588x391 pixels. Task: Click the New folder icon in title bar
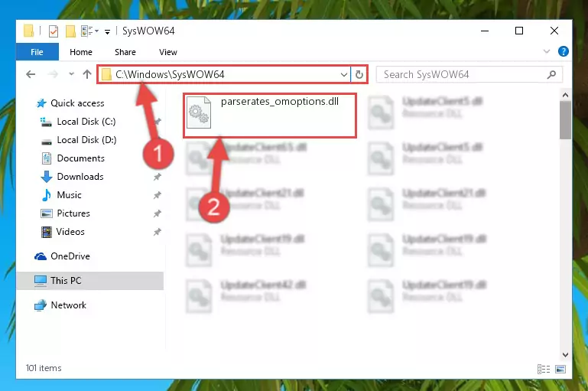click(x=70, y=31)
